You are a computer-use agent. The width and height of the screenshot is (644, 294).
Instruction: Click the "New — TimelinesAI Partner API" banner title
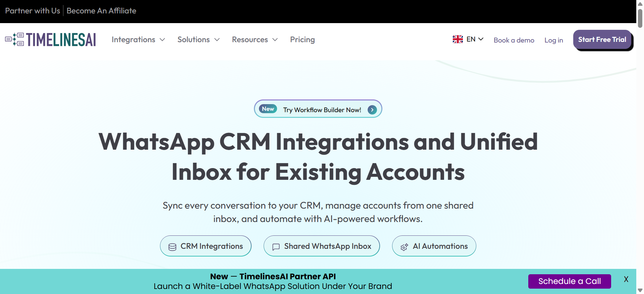click(x=273, y=277)
